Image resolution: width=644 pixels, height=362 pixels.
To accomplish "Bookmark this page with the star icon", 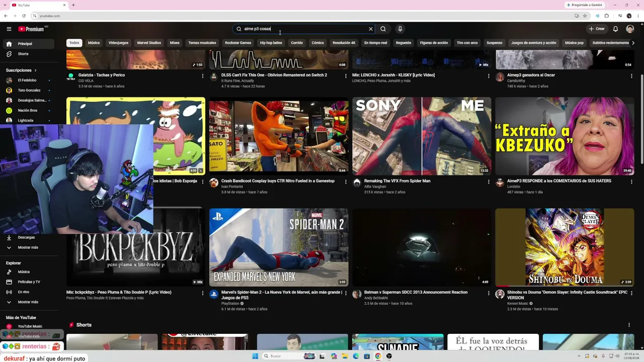I will point(585,16).
